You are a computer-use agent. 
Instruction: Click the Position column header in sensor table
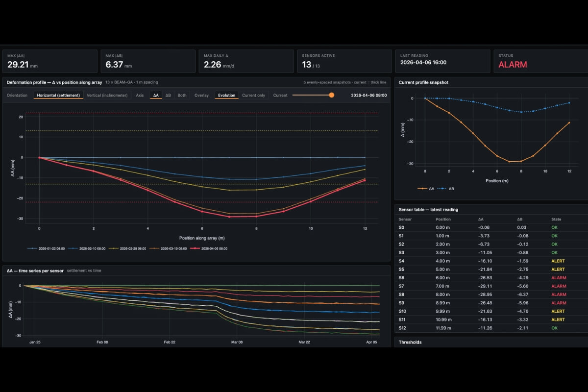tap(443, 219)
